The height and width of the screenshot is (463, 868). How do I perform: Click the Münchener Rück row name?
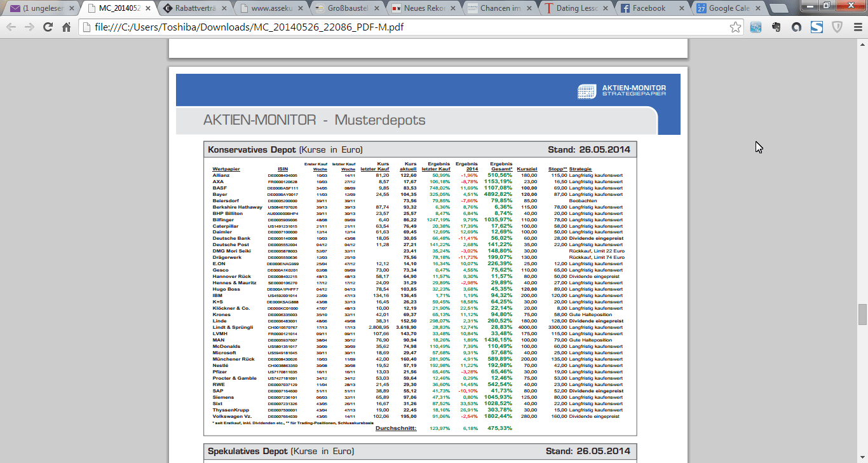[x=233, y=359]
